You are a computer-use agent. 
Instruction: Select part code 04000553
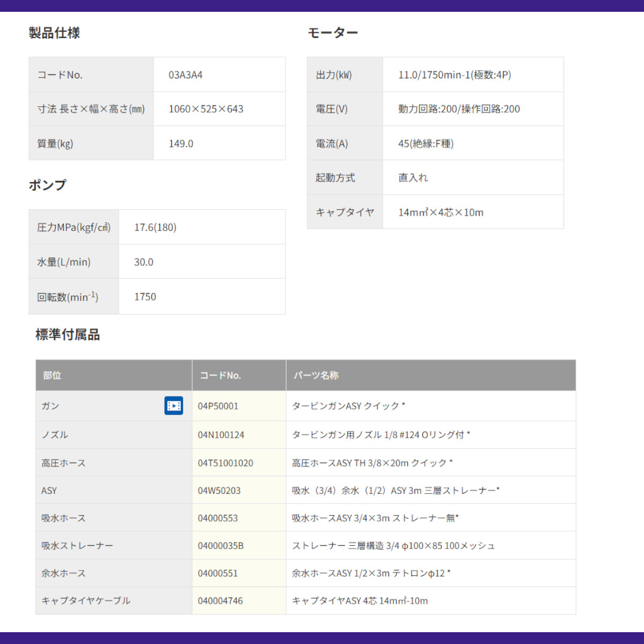(218, 518)
